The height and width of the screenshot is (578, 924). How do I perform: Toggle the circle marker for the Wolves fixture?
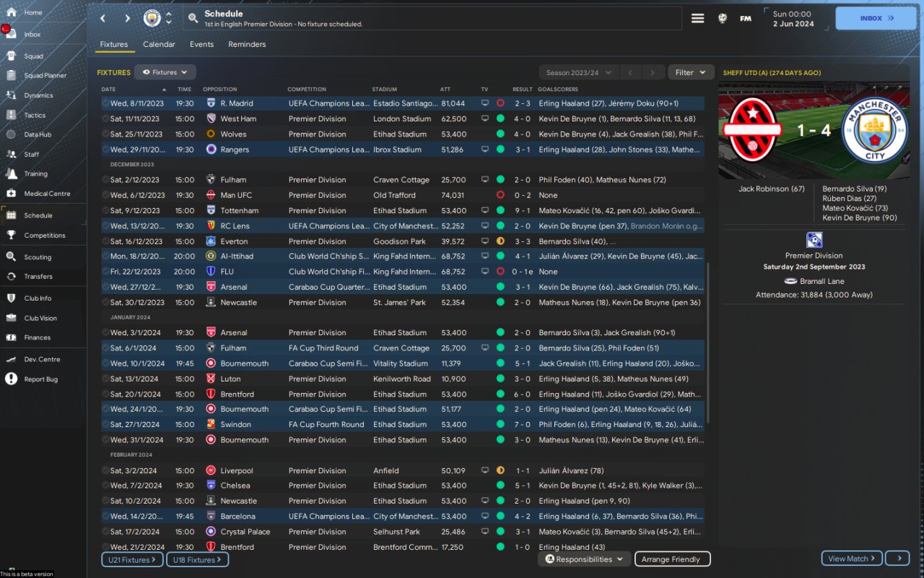click(105, 134)
